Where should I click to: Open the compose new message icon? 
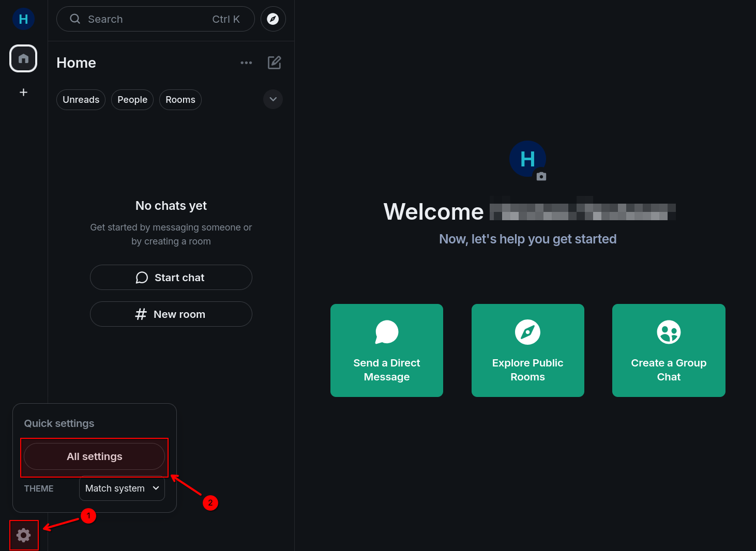click(x=274, y=62)
